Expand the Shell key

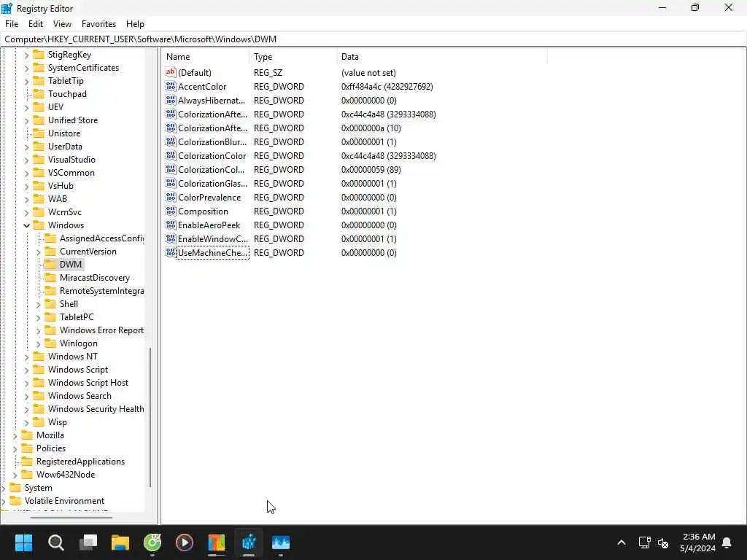pyautogui.click(x=38, y=304)
